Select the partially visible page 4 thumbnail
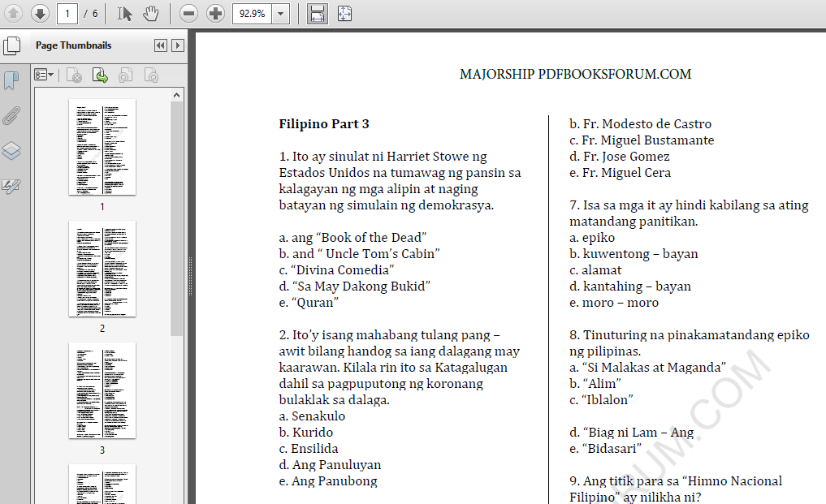Image resolution: width=826 pixels, height=504 pixels. tap(102, 484)
